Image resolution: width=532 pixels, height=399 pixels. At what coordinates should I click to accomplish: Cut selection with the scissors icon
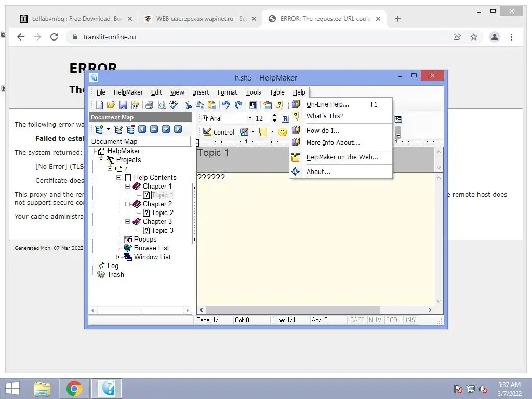coord(188,105)
